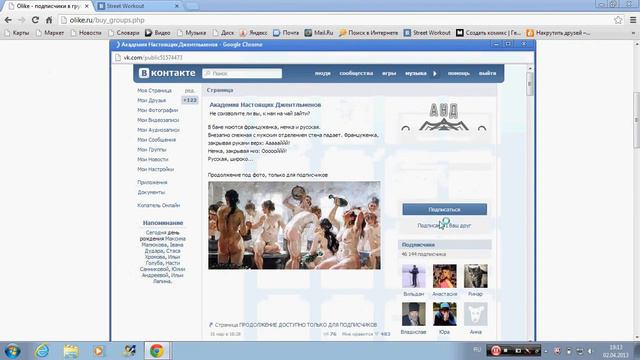The image size is (640, 360).
Task: Click the ред. edit link beside Моя Страница
Action: point(189,91)
